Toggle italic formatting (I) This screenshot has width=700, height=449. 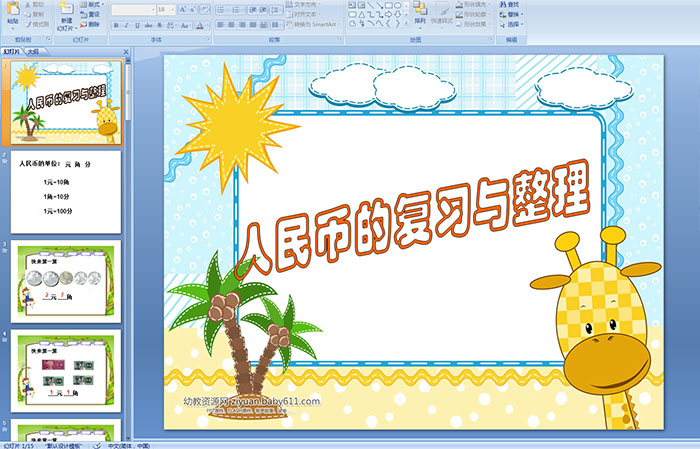[x=126, y=26]
